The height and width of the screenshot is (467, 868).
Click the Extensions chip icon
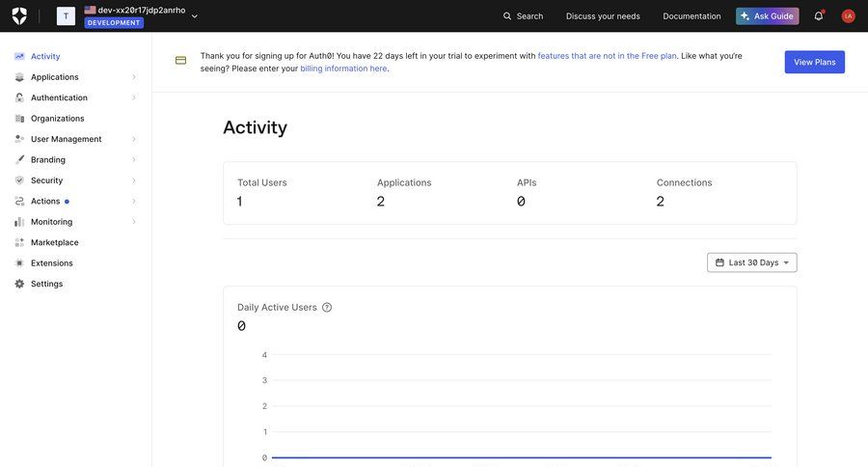click(19, 263)
